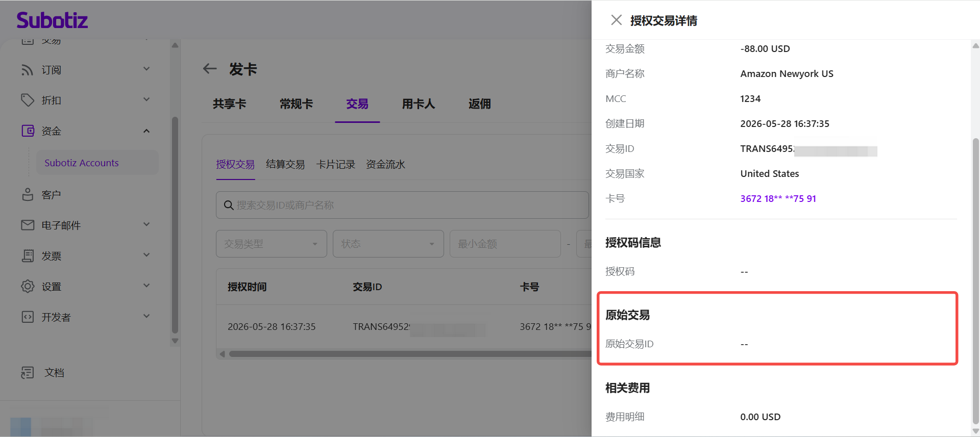Click sidebar scrollbar up arrow
Screen dimensions: 980x437
(x=175, y=45)
